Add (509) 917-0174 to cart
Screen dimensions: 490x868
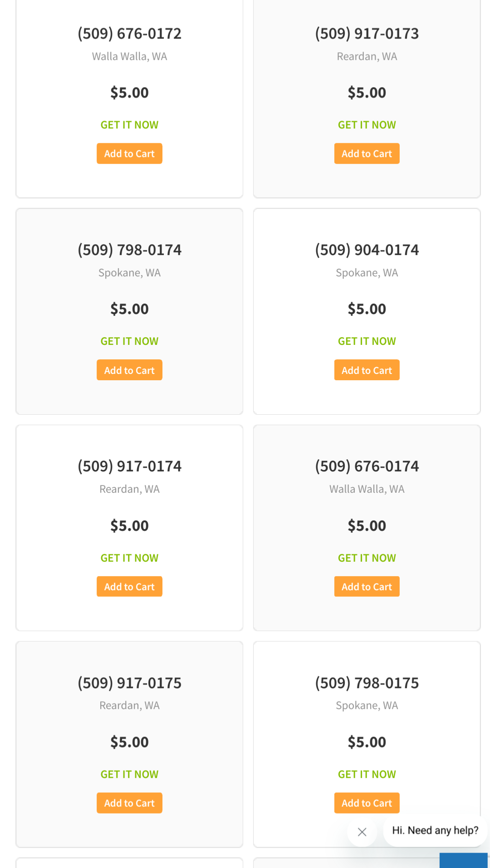coord(129,587)
